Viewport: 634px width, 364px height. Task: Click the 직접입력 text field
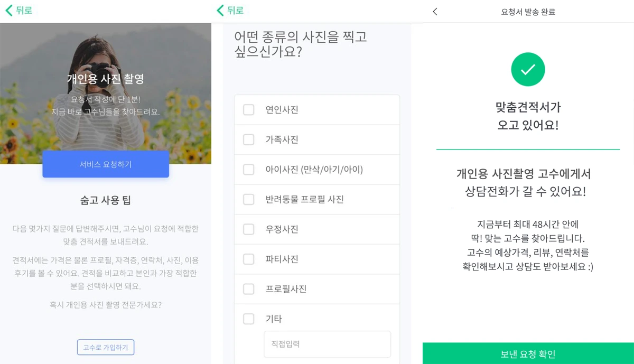[327, 344]
